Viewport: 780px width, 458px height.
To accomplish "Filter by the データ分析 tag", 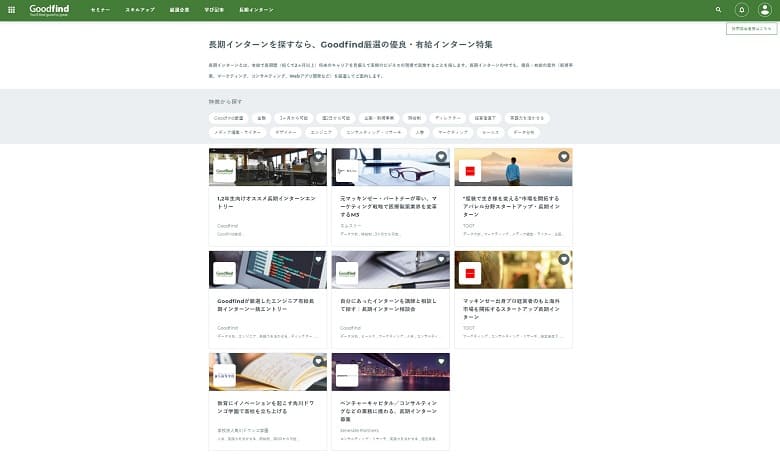I will click(x=524, y=132).
